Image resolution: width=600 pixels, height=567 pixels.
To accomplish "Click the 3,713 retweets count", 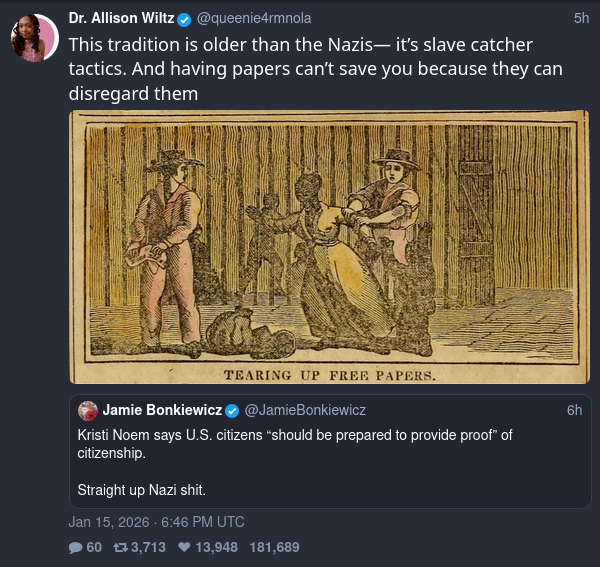I will [148, 547].
